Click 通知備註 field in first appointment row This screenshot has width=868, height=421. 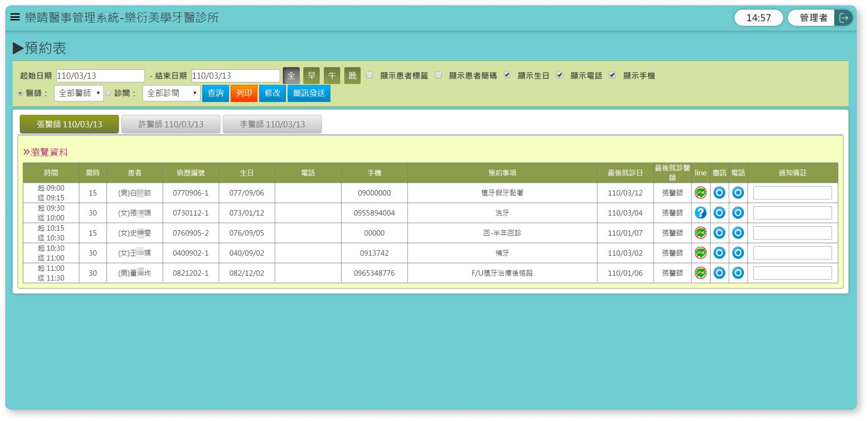pos(792,193)
